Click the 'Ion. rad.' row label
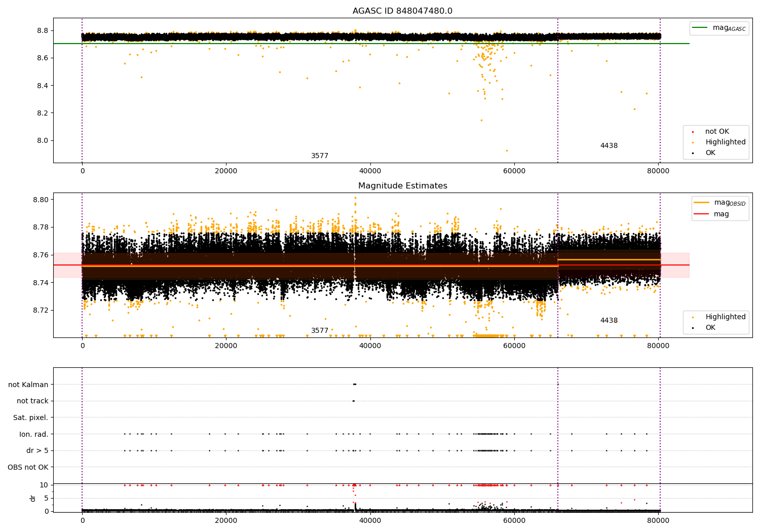 (34, 434)
